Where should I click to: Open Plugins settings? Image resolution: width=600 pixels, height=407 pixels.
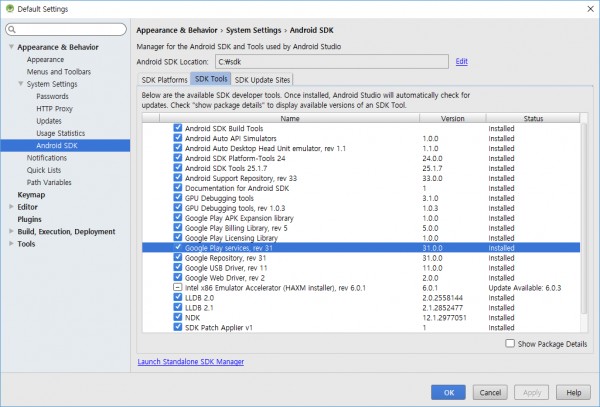[x=29, y=219]
